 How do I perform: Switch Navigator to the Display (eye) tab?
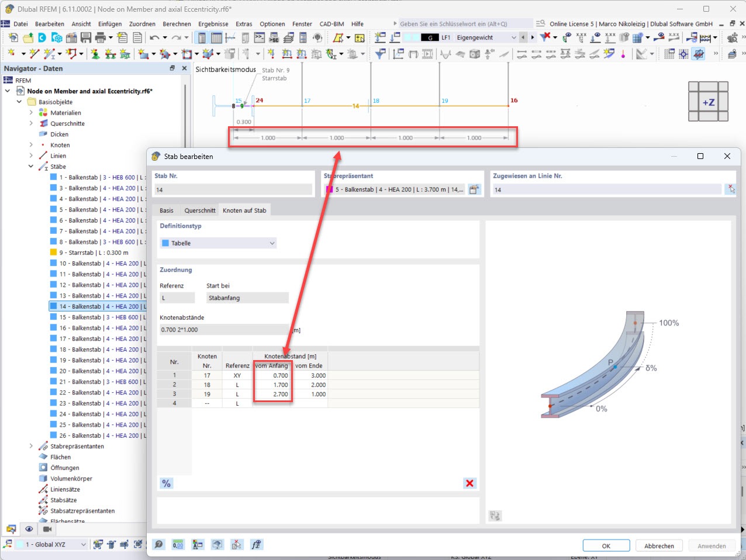click(x=29, y=529)
